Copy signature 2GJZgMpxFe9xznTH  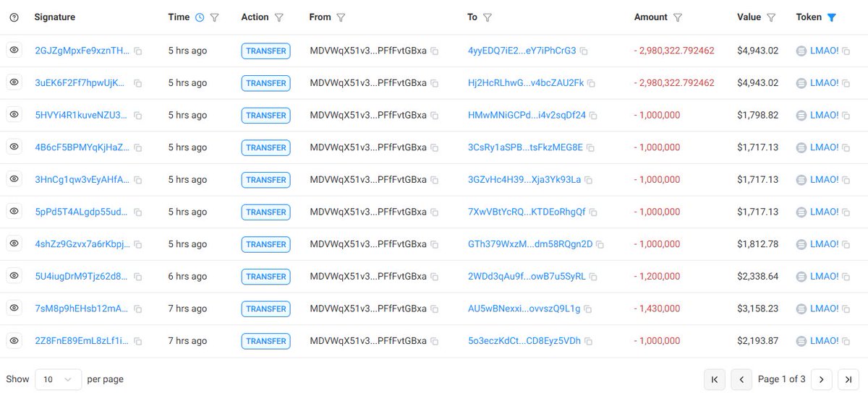coord(137,51)
